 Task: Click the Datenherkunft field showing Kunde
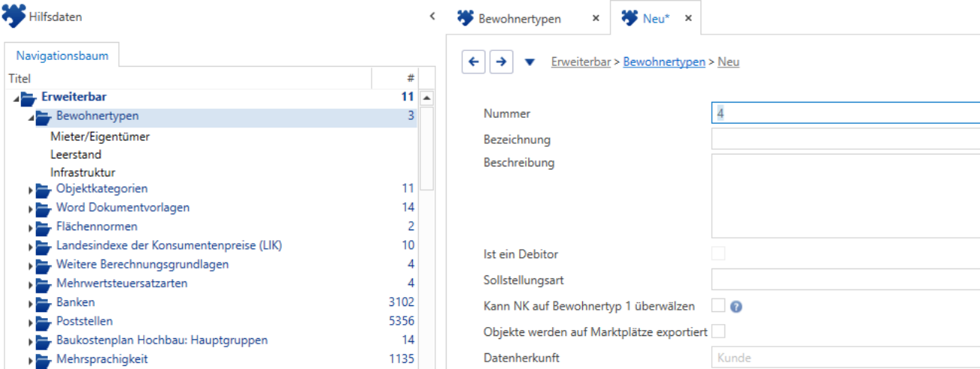tap(845, 358)
